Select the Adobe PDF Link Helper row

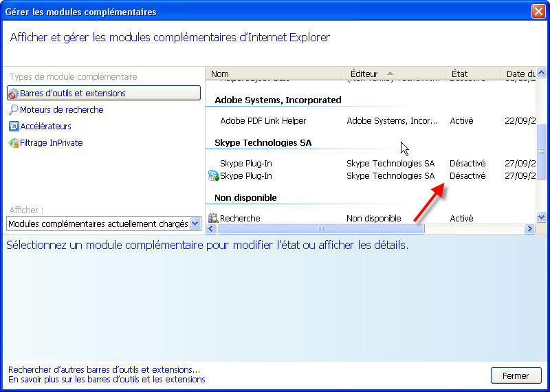point(371,121)
